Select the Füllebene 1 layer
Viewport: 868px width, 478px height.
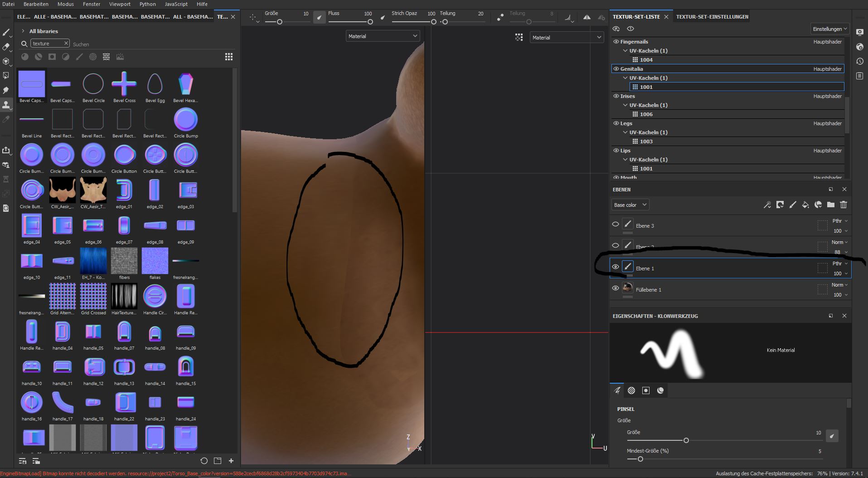[x=731, y=289]
